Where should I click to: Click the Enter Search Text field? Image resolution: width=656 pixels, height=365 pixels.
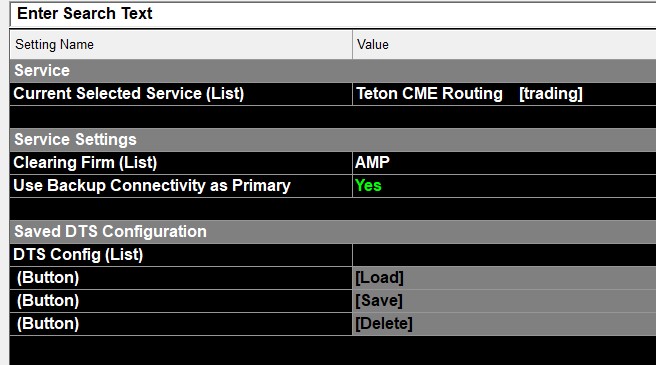[333, 15]
